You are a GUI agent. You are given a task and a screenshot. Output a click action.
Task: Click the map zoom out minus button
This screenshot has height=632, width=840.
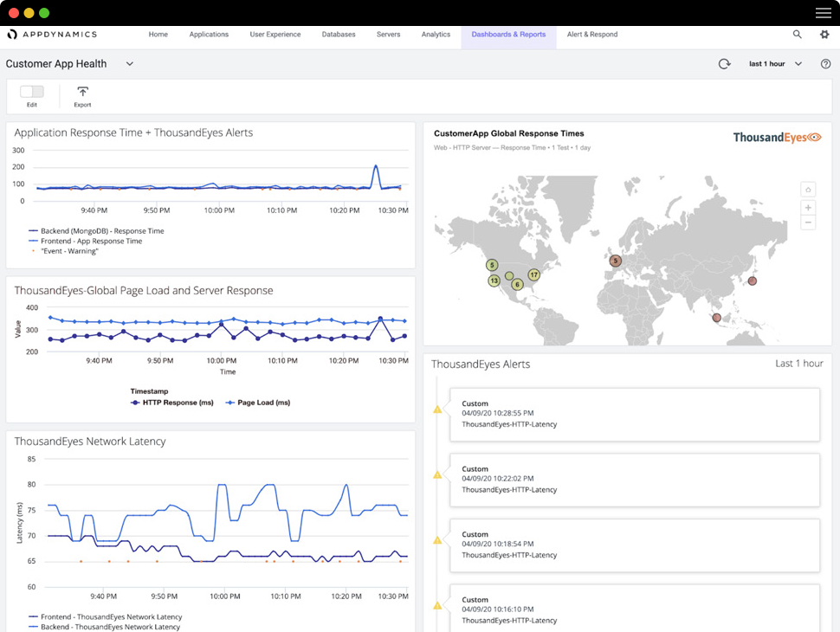point(808,222)
